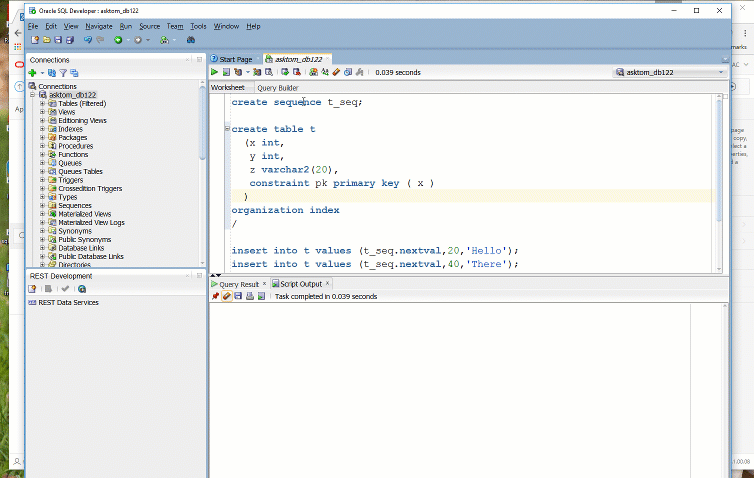Screen dimensions: 754x478
Task: Select REST Data Services item
Action: 68,302
